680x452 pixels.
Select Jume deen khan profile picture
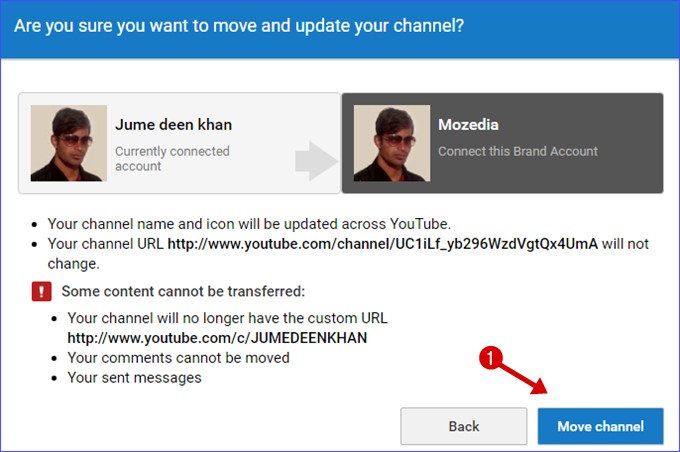(69, 143)
